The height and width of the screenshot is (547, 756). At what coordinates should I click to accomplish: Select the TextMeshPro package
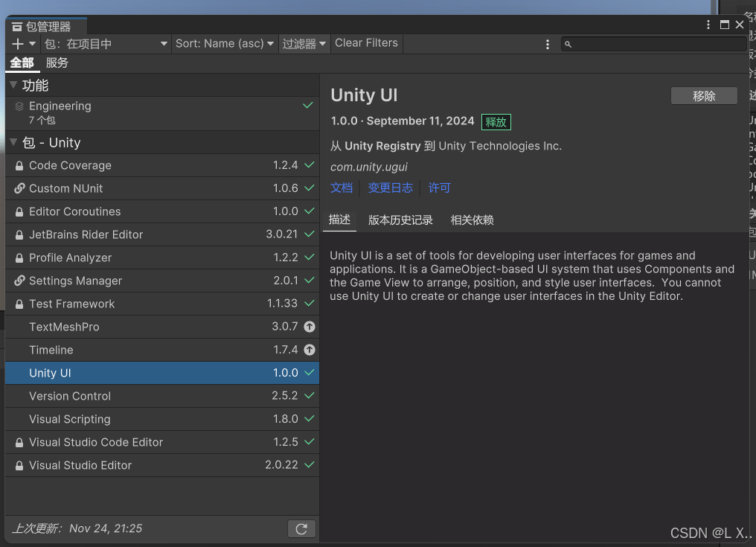(x=162, y=327)
